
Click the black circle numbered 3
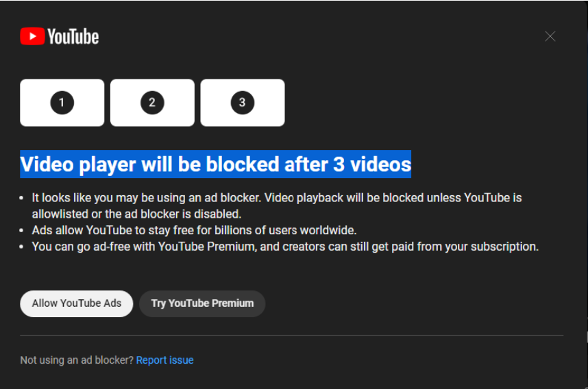click(242, 103)
